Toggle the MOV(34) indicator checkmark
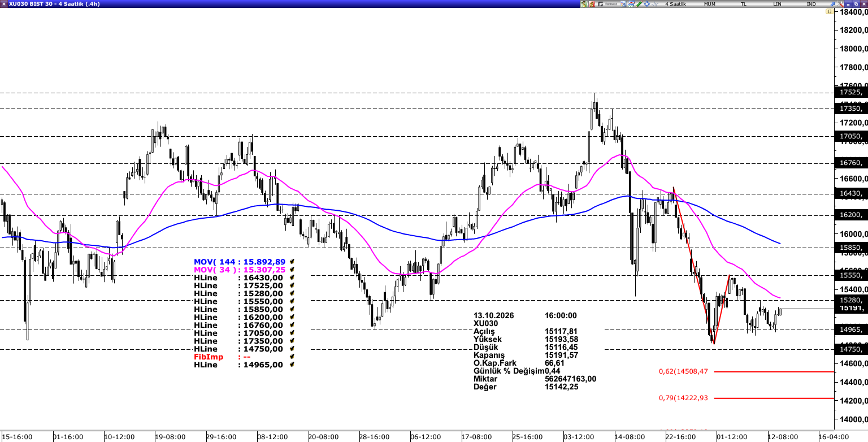The height and width of the screenshot is (442, 868). coord(292,270)
